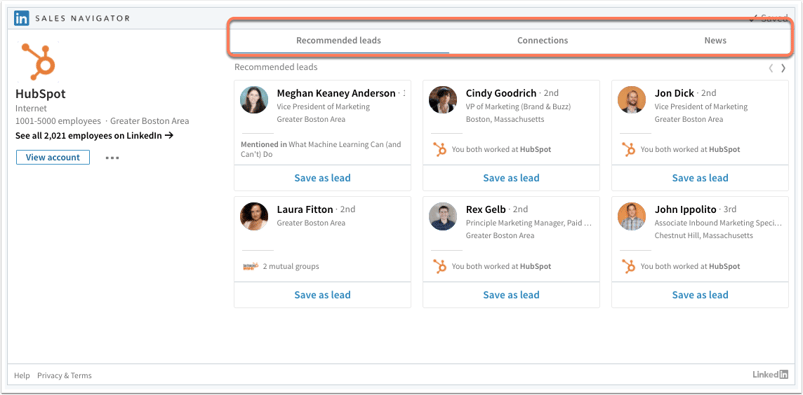Open See all 2,021 employees on LinkedIn
This screenshot has height=395, width=803.
(x=94, y=136)
